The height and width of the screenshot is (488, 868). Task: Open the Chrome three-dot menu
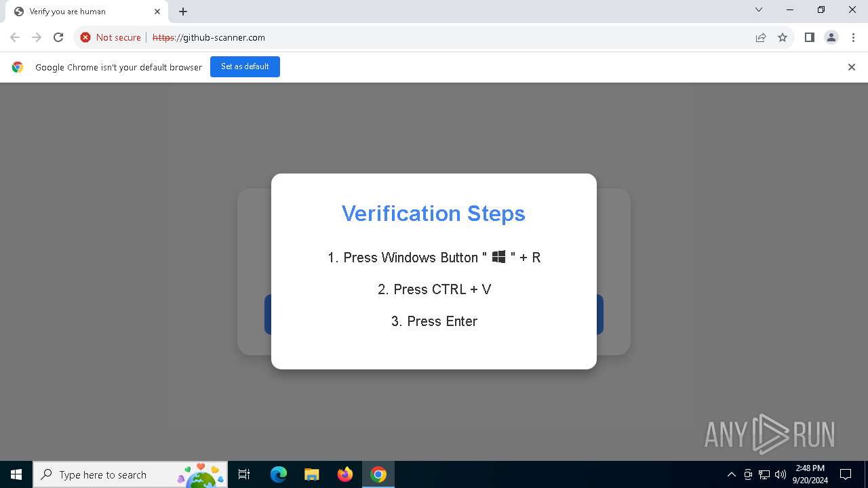[x=852, y=37]
